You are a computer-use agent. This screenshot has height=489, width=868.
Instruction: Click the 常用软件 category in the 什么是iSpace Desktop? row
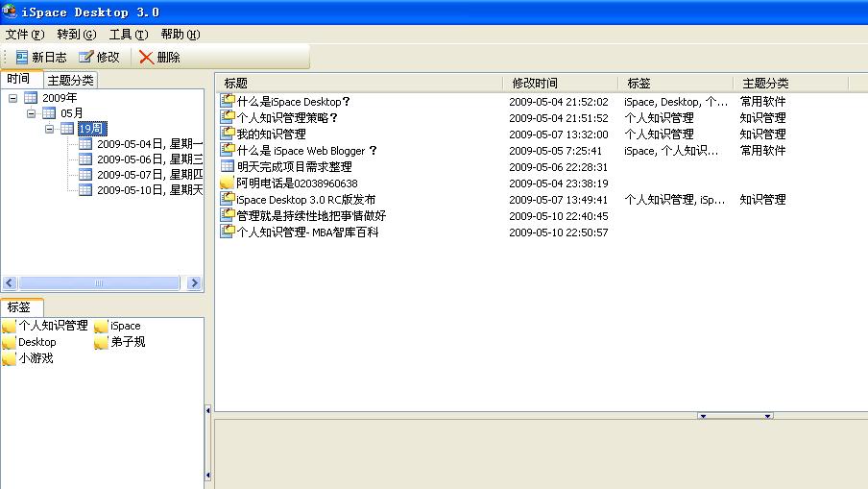point(762,102)
